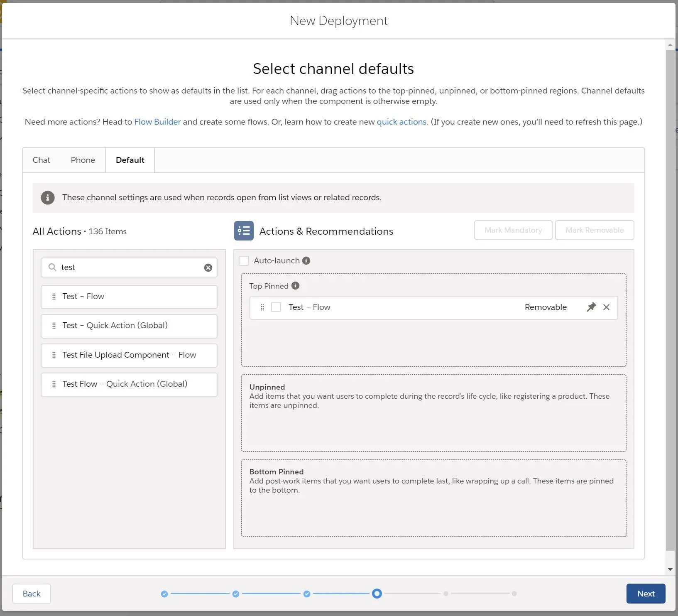
Task: Switch to the Chat tab
Action: (x=42, y=160)
